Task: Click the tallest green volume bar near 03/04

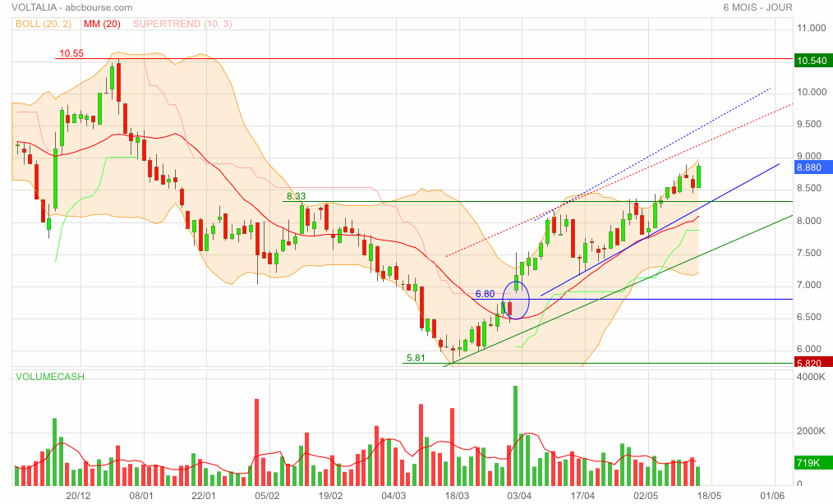Action: (515, 436)
